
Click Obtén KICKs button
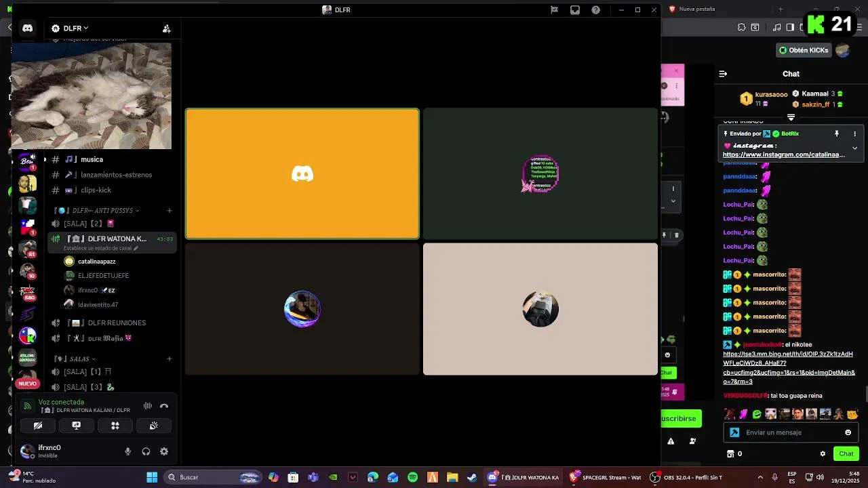pos(804,50)
